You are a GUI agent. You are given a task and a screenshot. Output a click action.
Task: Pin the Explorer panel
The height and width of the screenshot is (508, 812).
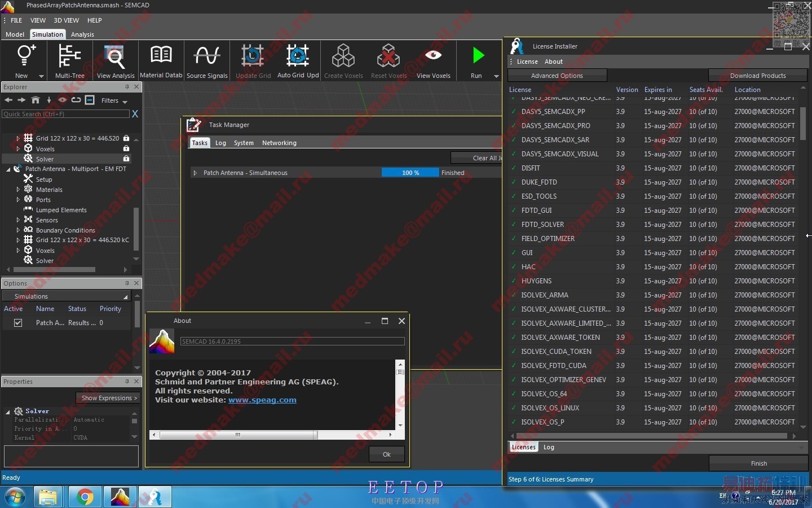(x=127, y=87)
